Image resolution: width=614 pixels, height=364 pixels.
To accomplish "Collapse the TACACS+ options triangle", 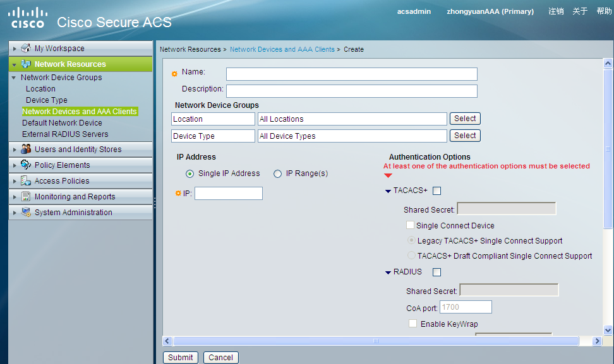I will tap(388, 191).
